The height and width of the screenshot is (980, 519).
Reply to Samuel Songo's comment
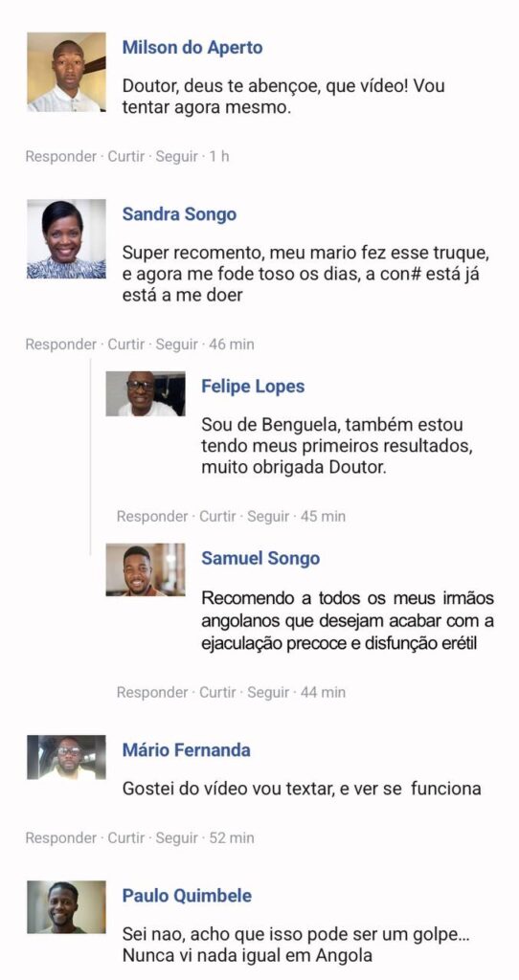(152, 692)
